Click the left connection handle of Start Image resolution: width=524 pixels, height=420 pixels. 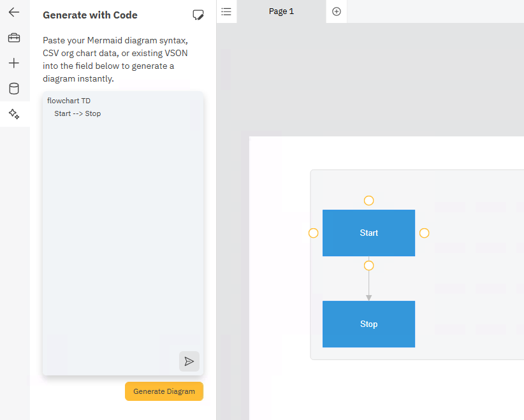coord(313,233)
